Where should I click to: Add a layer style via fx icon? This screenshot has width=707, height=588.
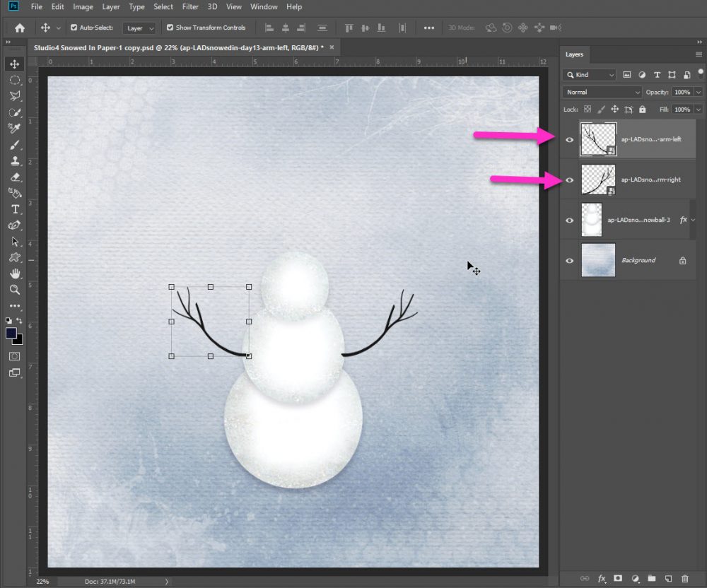[x=602, y=578]
